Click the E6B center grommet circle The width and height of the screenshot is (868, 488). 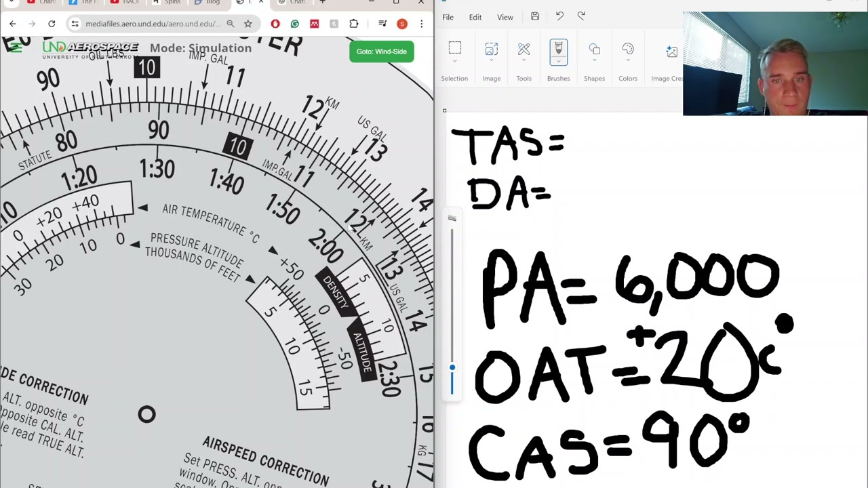tap(146, 414)
